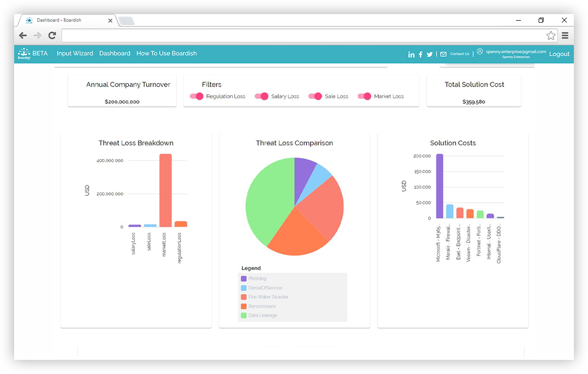Bookmark page with the star icon
This screenshot has height=374, width=588.
(x=551, y=36)
